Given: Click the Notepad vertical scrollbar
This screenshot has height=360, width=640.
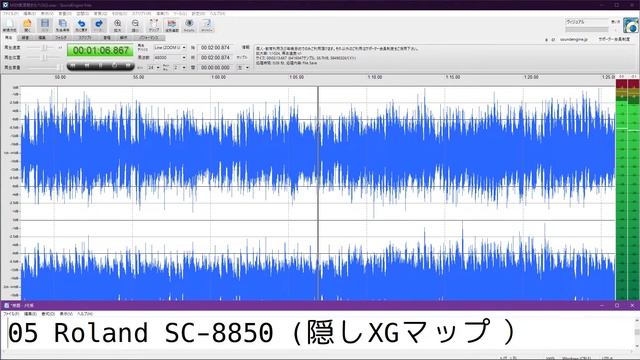Looking at the screenshot, I should 636,333.
